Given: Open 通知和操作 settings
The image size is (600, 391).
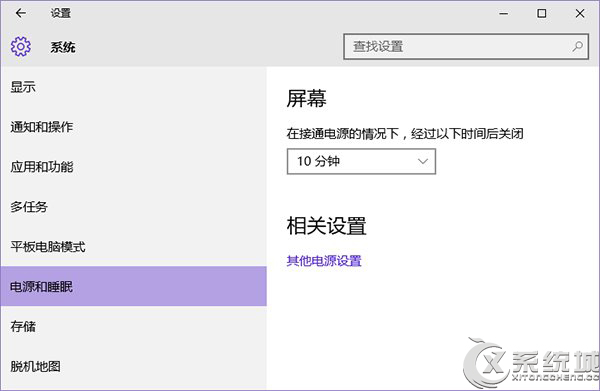Looking at the screenshot, I should point(134,127).
